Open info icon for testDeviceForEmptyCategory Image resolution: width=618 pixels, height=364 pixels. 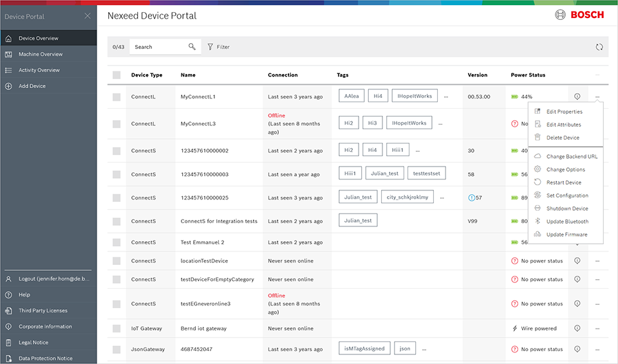[x=577, y=279]
